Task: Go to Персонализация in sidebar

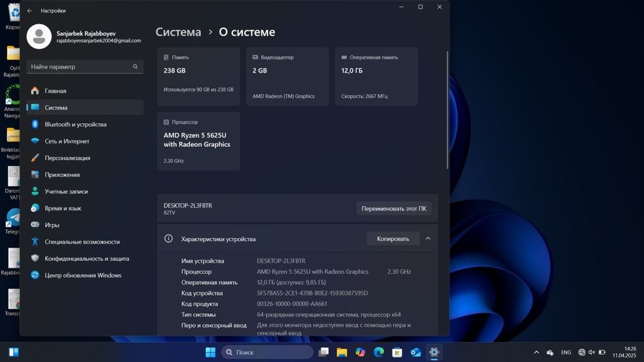Action: [67, 158]
